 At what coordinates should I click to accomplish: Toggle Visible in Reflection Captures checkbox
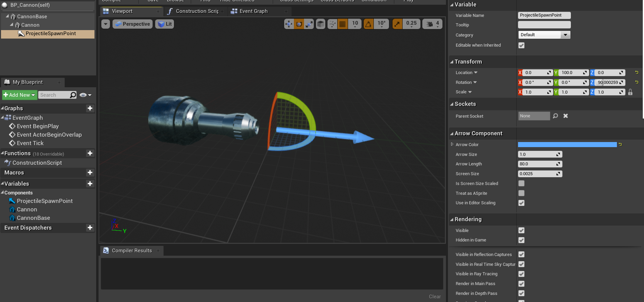pyautogui.click(x=521, y=254)
